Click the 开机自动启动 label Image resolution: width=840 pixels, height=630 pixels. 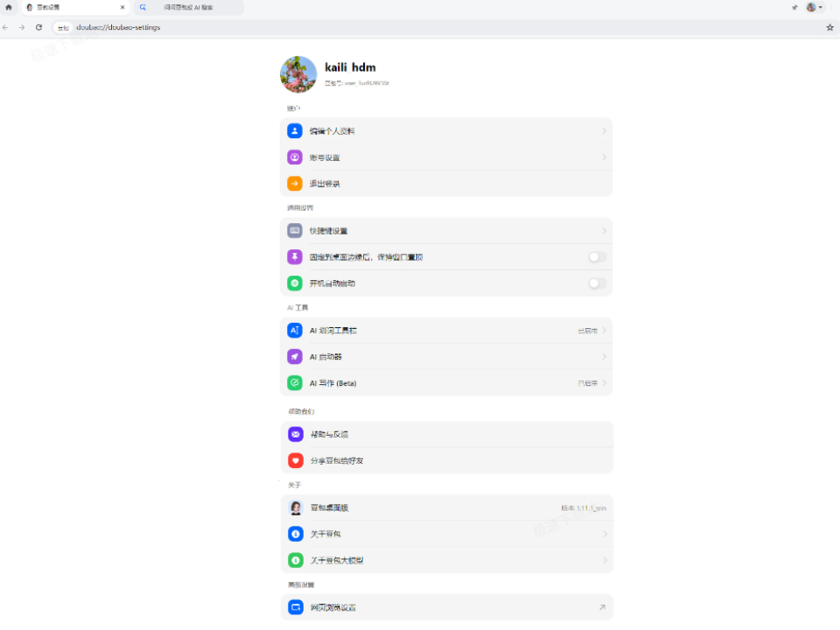332,283
